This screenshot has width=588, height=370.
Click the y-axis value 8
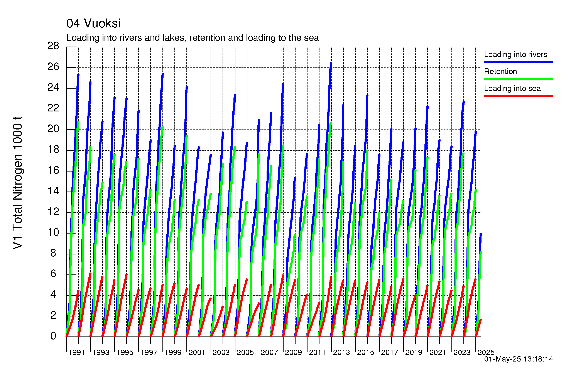(53, 253)
